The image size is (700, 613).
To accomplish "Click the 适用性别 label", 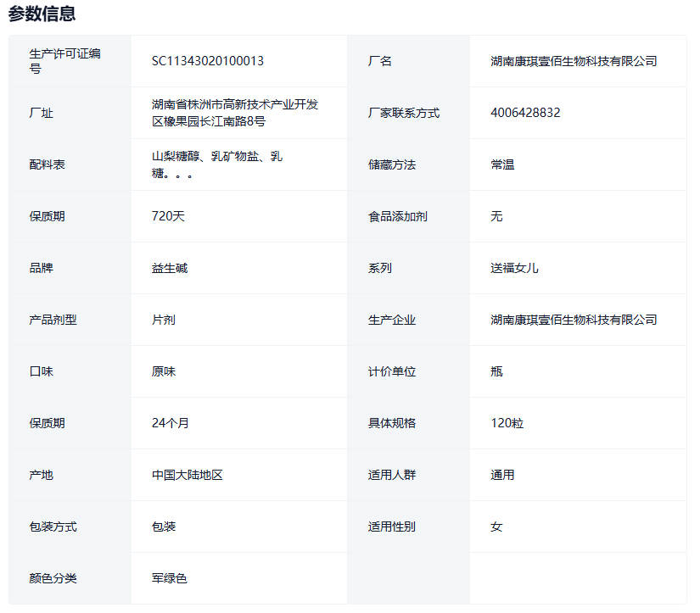I will pyautogui.click(x=391, y=527).
